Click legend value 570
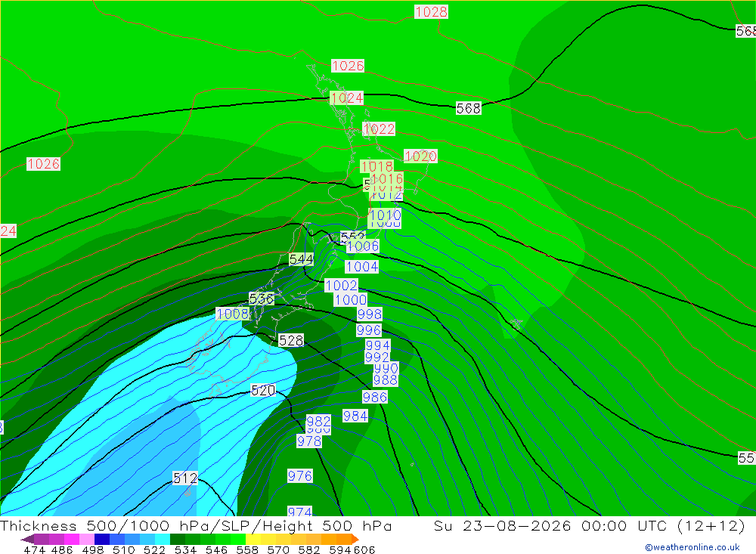The width and height of the screenshot is (756, 554). 278,549
